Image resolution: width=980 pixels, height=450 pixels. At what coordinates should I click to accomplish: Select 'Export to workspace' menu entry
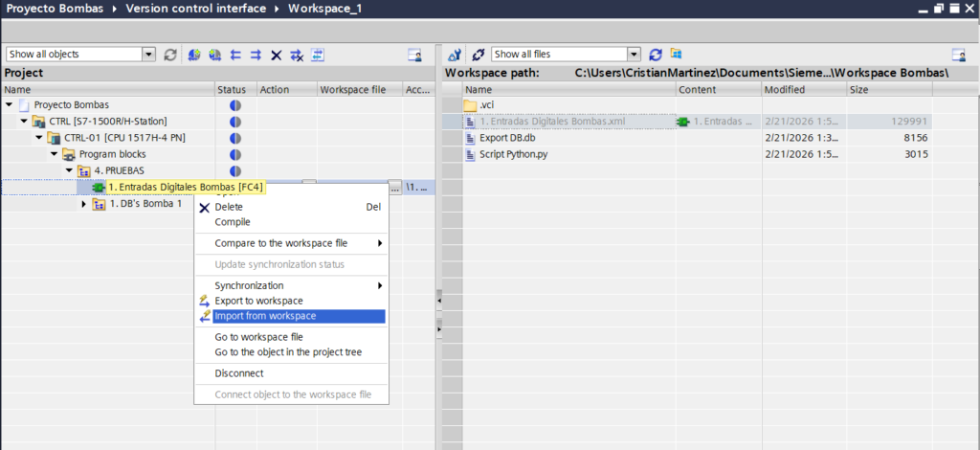(258, 301)
